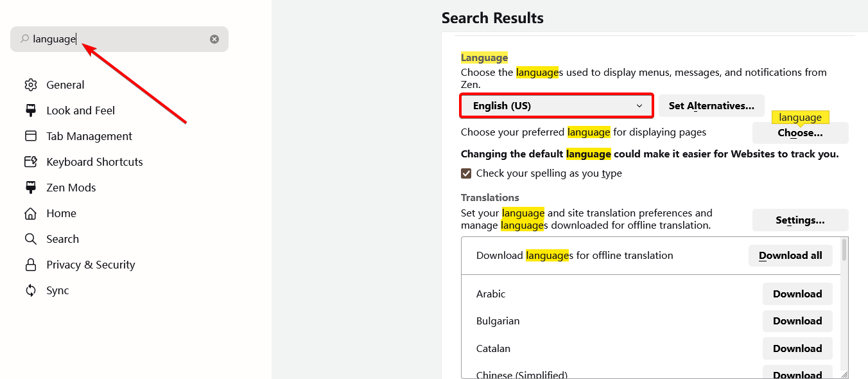Click Download all languages button
This screenshot has width=868, height=379.
[x=790, y=256]
